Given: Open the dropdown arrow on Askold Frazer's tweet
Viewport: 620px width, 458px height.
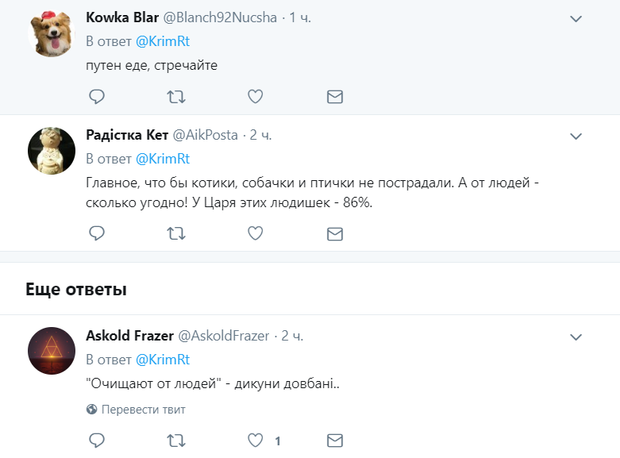Looking at the screenshot, I should tap(577, 336).
